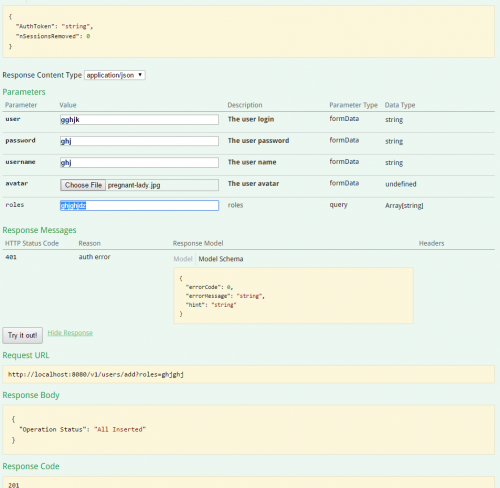500x488 pixels.
Task: Click the Response Code heading
Action: pos(31,466)
